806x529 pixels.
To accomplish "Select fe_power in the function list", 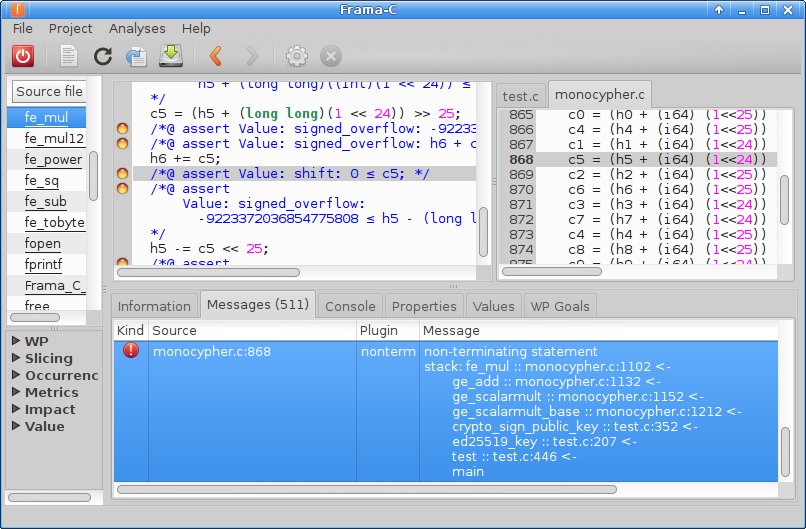I will 46,159.
